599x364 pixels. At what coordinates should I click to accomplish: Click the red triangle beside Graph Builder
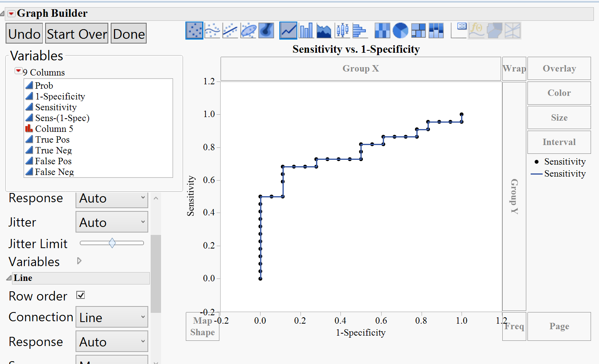click(x=11, y=13)
